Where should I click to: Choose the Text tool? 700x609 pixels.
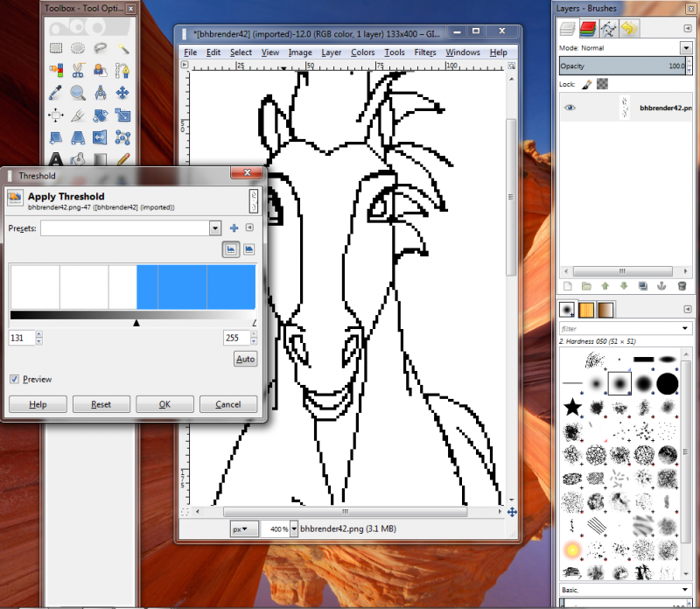pyautogui.click(x=56, y=159)
